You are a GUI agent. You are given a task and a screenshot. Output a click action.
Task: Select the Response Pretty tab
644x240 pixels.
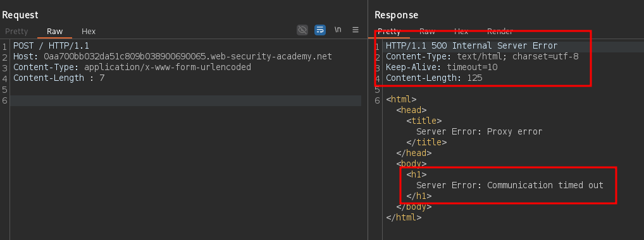[388, 31]
